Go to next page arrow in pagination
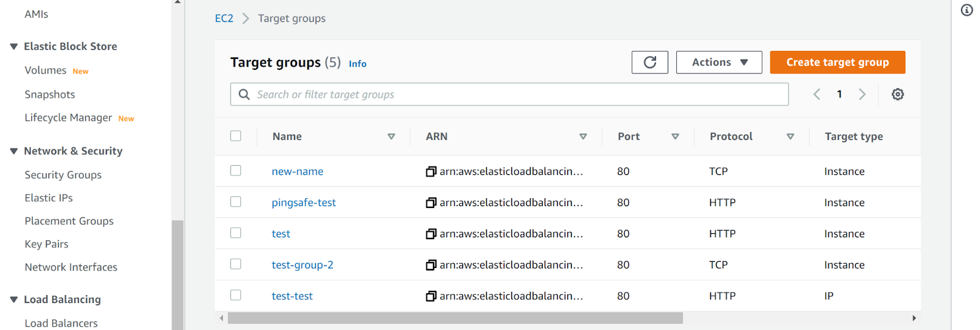Viewport: 980px width, 330px height. click(862, 94)
